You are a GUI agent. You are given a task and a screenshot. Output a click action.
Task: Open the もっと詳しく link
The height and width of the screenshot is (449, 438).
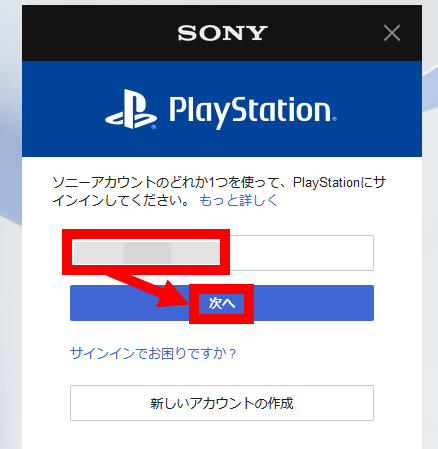(238, 201)
